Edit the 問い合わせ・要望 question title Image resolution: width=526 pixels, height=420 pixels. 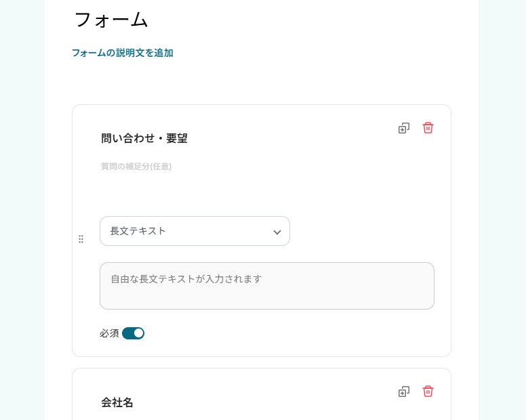[144, 138]
